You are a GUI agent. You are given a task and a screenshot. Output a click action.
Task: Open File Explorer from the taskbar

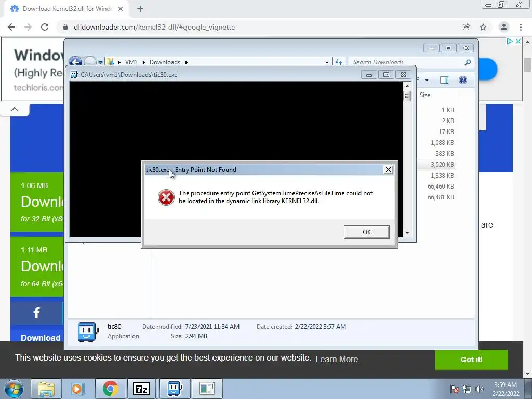[46, 389]
